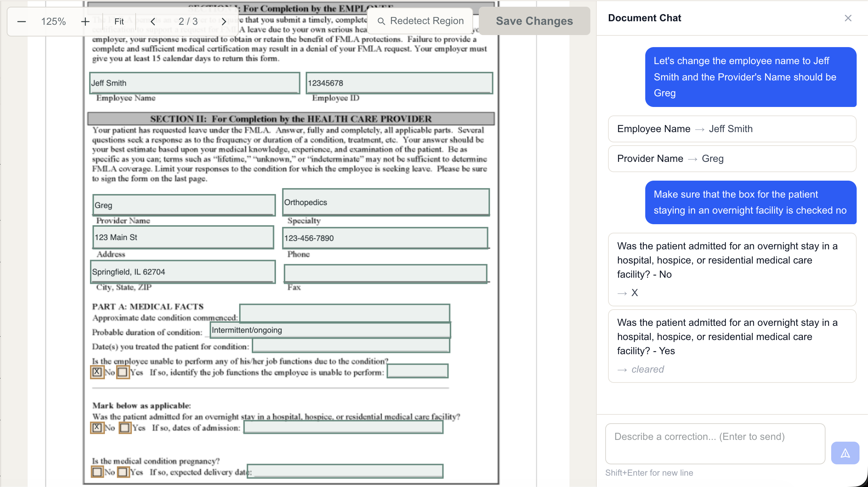This screenshot has height=487, width=868.
Task: Click the job functions unable to perform field
Action: pos(418,371)
